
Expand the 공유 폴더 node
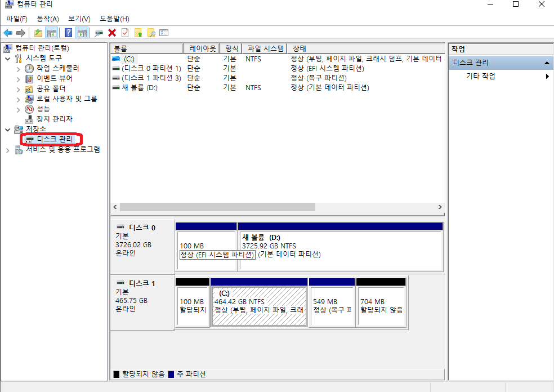pyautogui.click(x=19, y=90)
